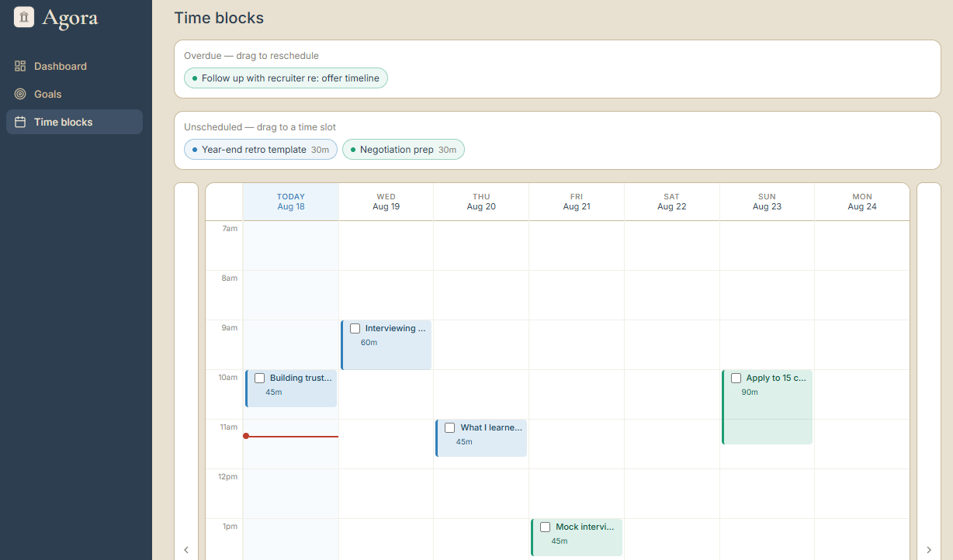Click the 9am time label
Screen dimensions: 953x560
pyautogui.click(x=230, y=328)
